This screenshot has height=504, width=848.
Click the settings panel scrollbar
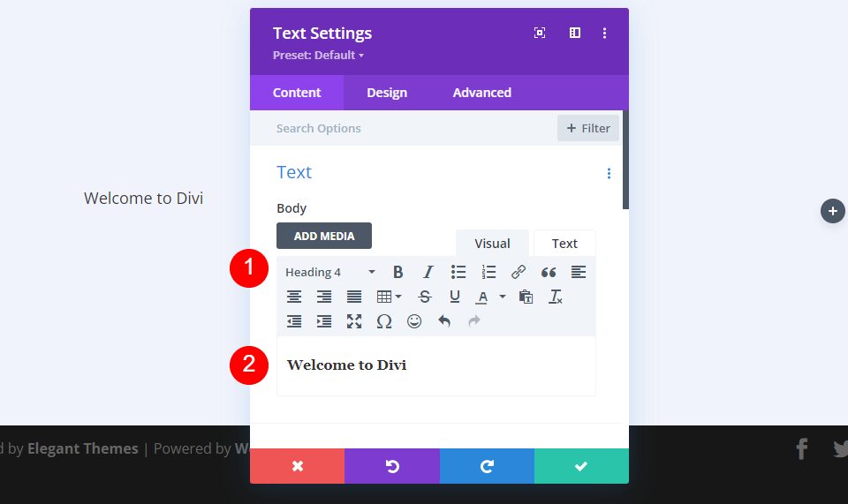[x=625, y=160]
